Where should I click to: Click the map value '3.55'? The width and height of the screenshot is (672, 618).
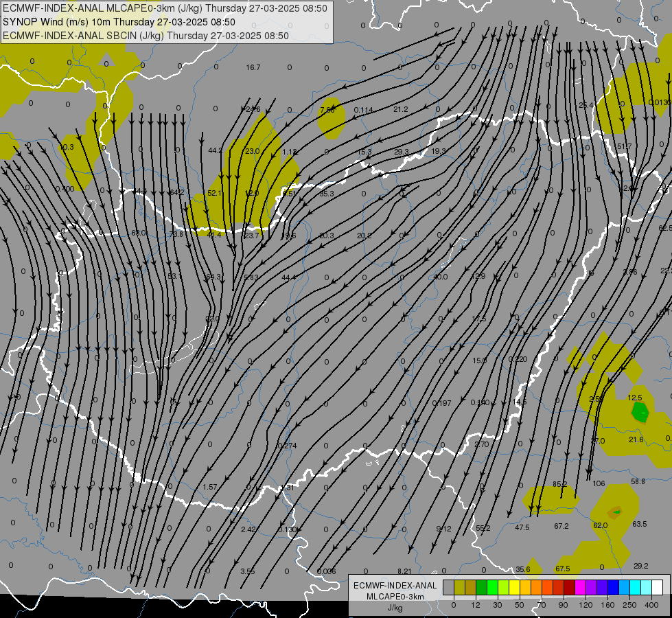click(248, 571)
